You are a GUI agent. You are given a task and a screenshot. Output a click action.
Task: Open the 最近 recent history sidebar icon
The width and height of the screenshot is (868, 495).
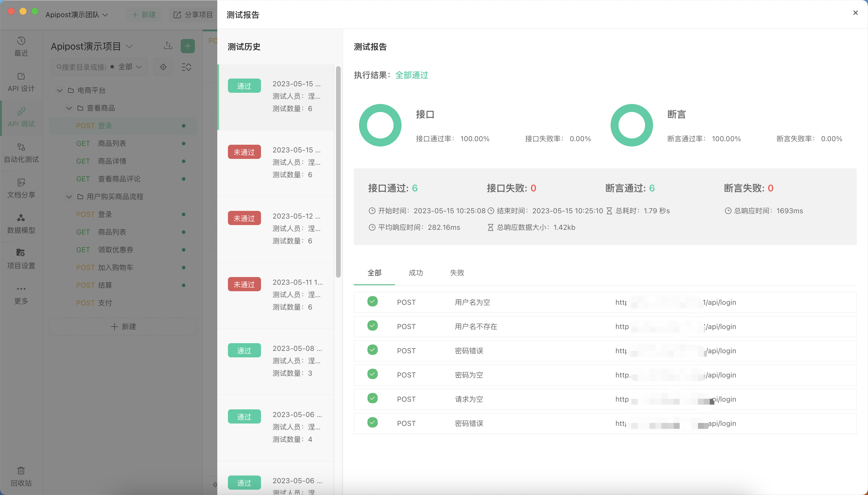21,47
